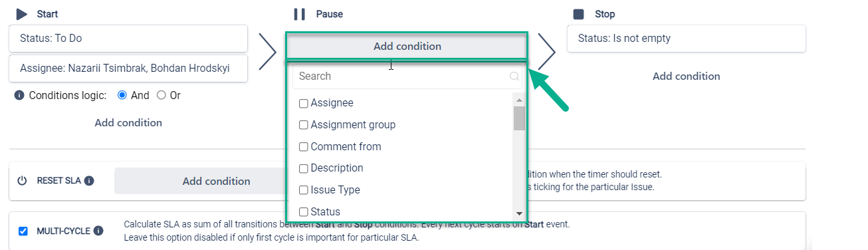Click the info icon next to MULTI-CYCLE

(98, 231)
